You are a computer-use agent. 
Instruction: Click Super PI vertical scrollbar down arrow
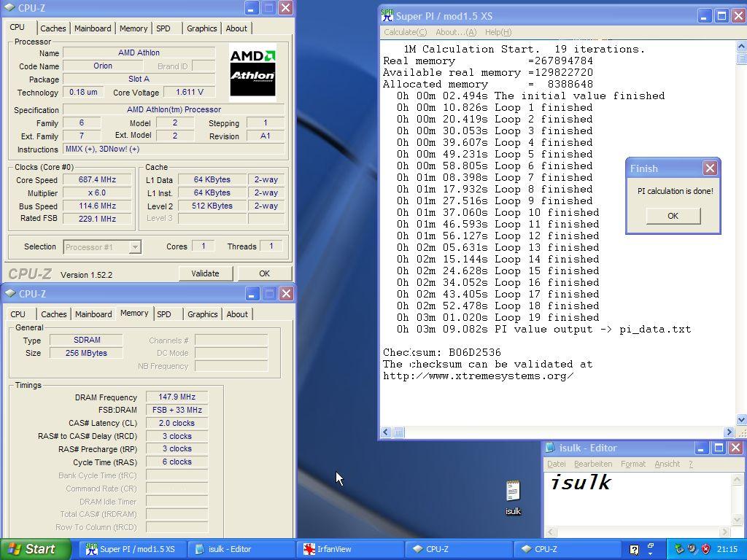(x=741, y=419)
